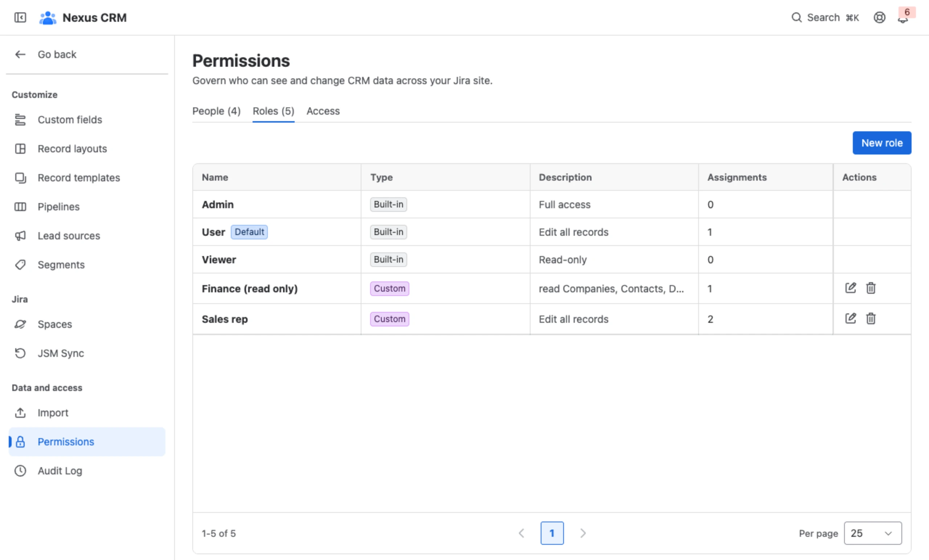This screenshot has height=560, width=929.
Task: Click the Audit Log clock icon
Action: point(20,471)
